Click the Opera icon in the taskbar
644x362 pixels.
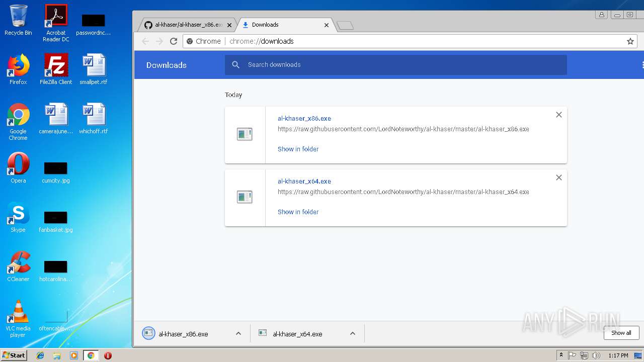coord(108,355)
